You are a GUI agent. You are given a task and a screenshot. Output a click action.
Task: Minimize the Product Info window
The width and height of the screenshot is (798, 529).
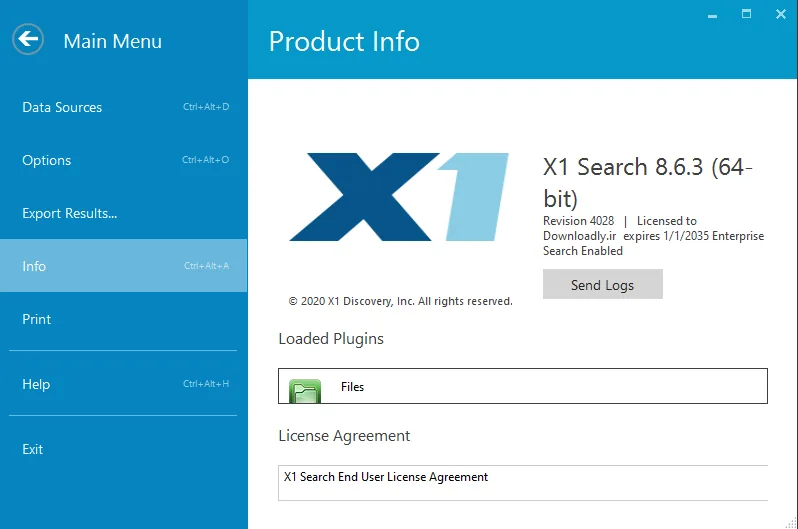[x=712, y=15]
